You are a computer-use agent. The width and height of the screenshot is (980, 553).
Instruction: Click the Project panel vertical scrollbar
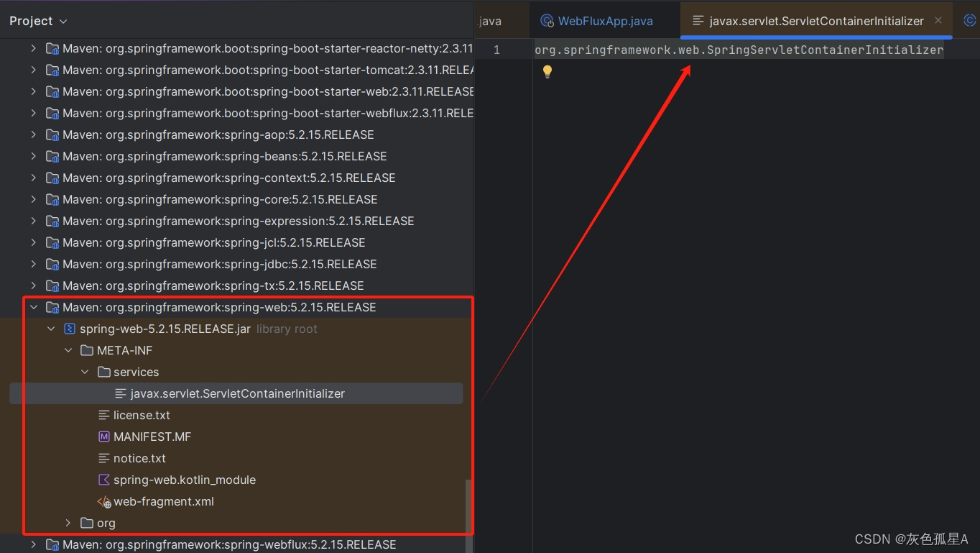(469, 516)
